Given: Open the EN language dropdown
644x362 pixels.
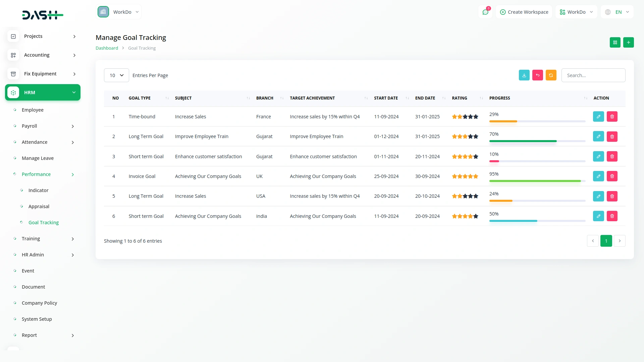Looking at the screenshot, I should [x=617, y=12].
